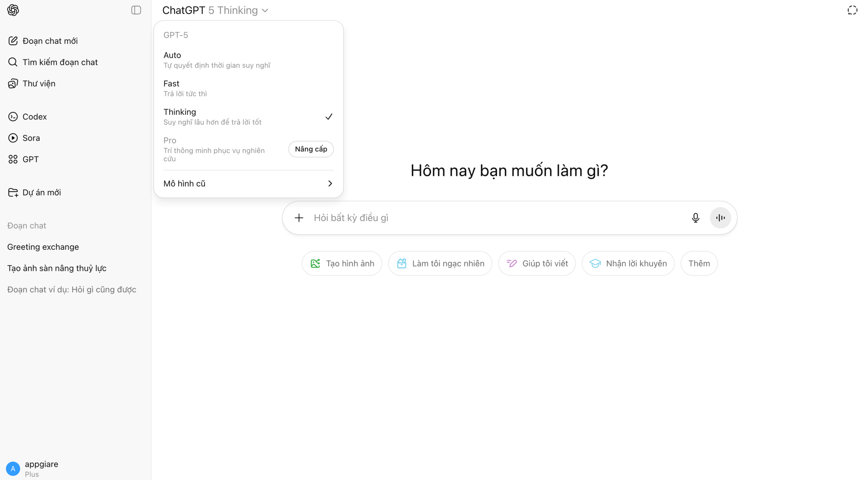Click the ChatGPT logo icon
This screenshot has width=868, height=480.
coord(13,10)
